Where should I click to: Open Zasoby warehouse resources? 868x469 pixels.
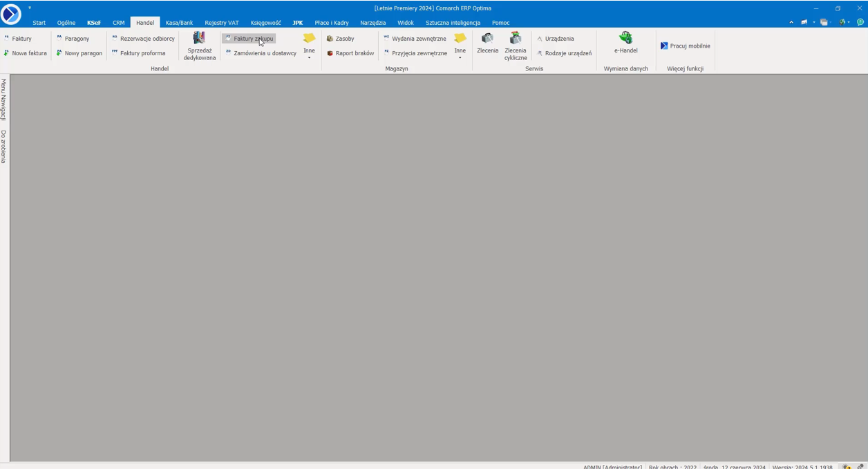tap(340, 39)
